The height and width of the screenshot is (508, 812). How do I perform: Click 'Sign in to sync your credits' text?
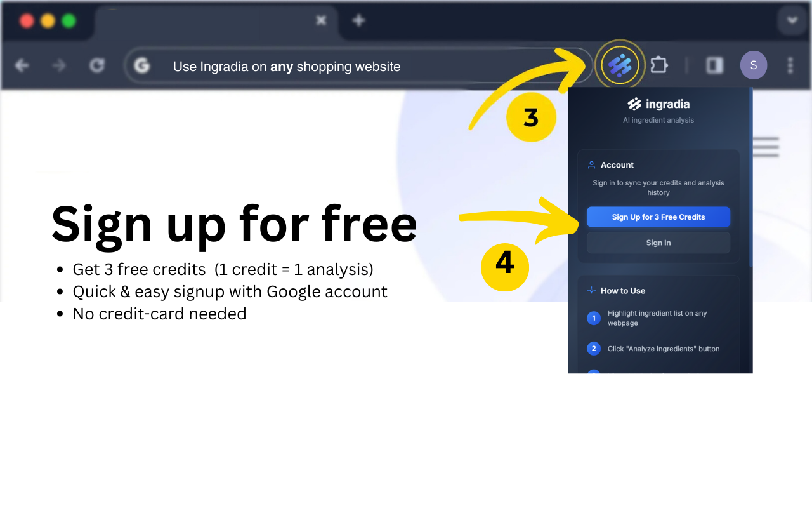pos(658,187)
